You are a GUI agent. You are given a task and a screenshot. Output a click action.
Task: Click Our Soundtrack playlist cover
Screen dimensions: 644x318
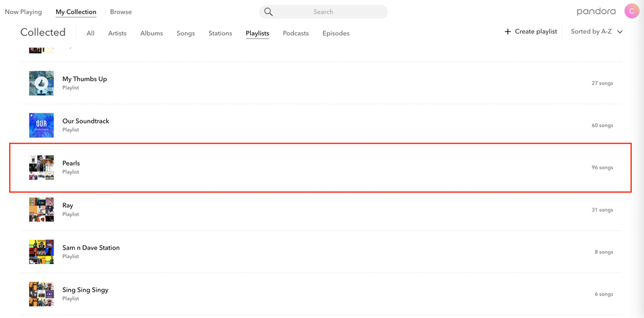[41, 125]
